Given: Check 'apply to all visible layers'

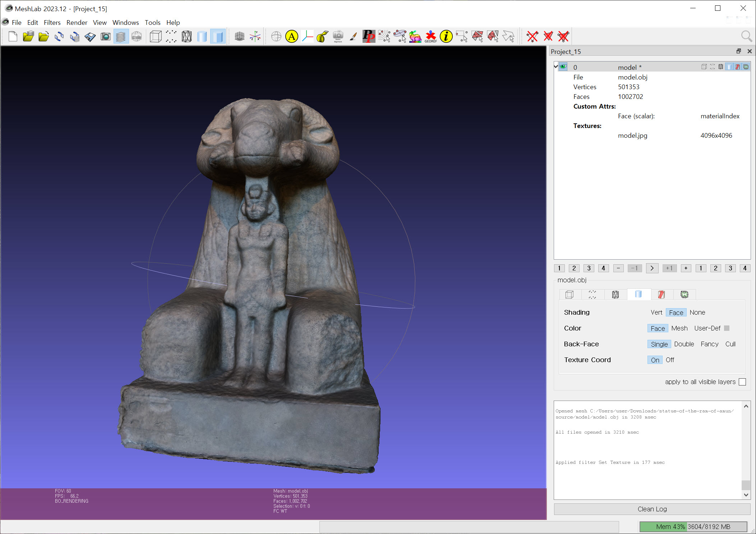Looking at the screenshot, I should 742,382.
